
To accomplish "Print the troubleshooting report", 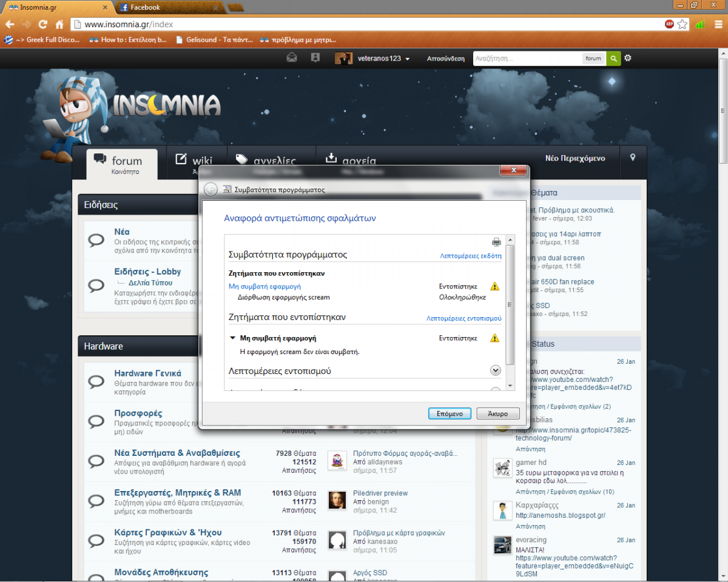I will [x=496, y=242].
